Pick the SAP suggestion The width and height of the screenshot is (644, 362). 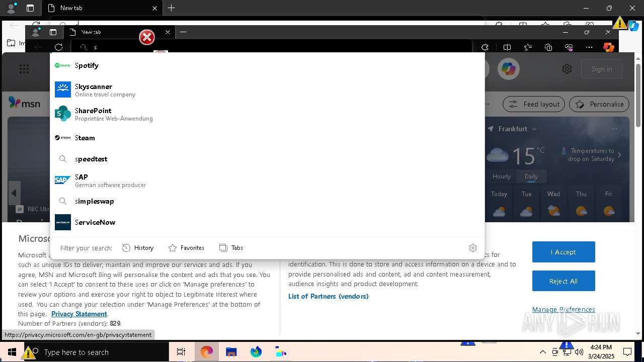pyautogui.click(x=267, y=180)
